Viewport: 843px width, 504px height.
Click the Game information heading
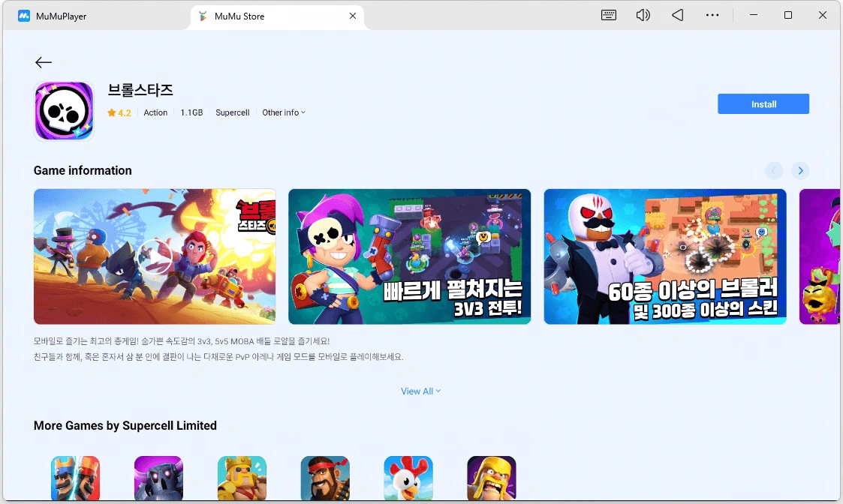tap(83, 171)
